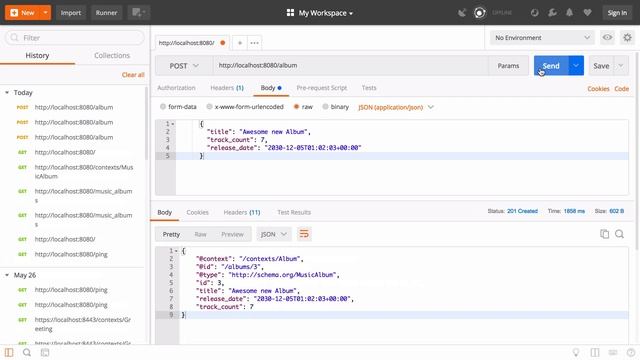This screenshot has width=640, height=360.
Task: Select the Raw response view
Action: [200, 234]
